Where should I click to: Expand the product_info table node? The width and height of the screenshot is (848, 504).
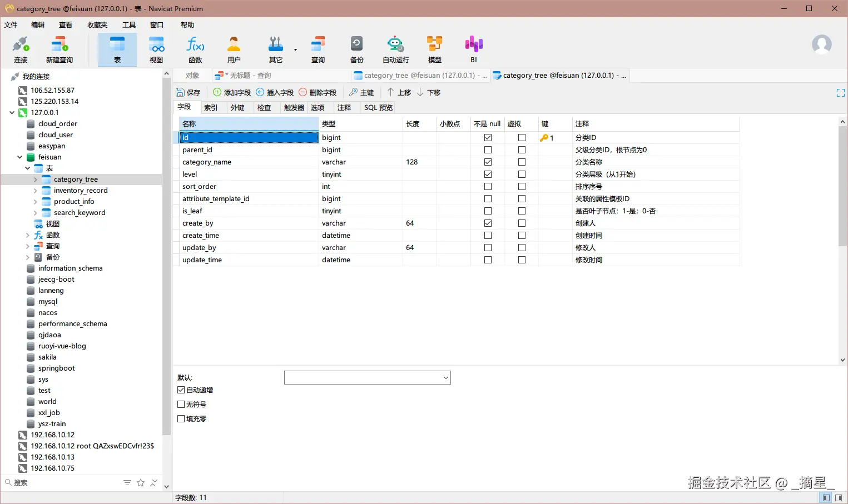[x=35, y=202]
